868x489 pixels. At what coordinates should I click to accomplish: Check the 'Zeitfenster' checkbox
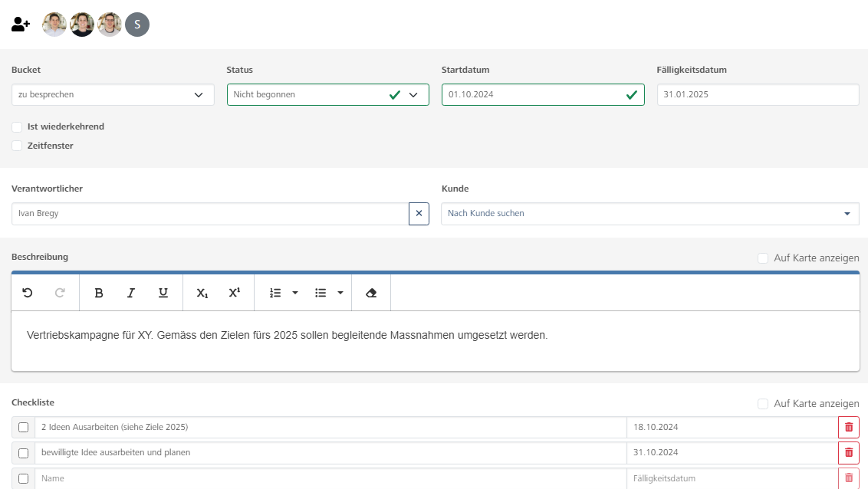pos(17,146)
